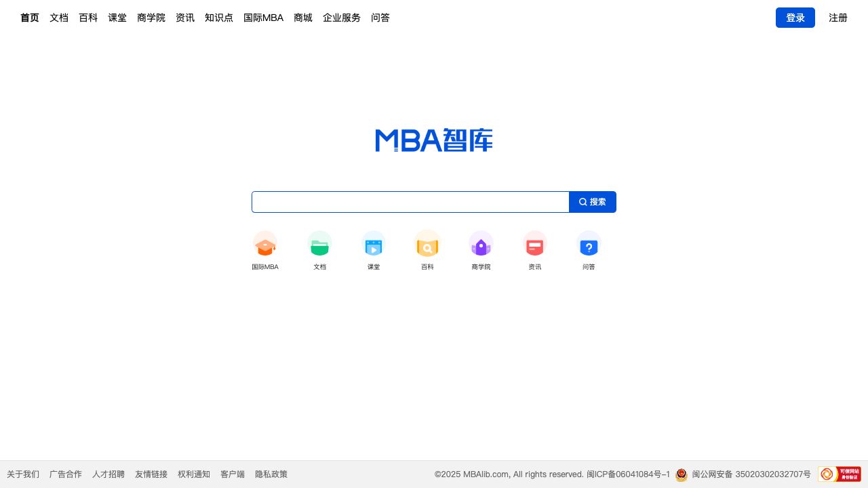The height and width of the screenshot is (488, 868).
Task: Go to 商城 from the navigation bar
Action: 303,18
